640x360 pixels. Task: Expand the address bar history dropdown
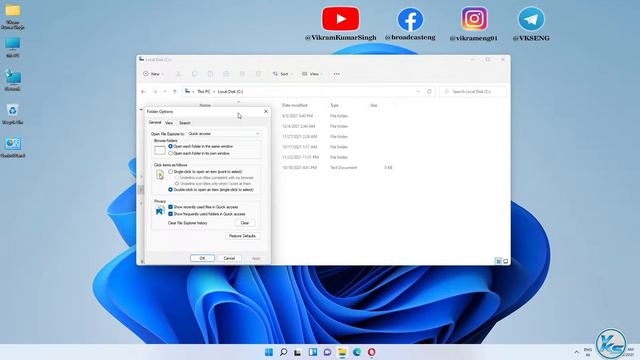(418, 91)
